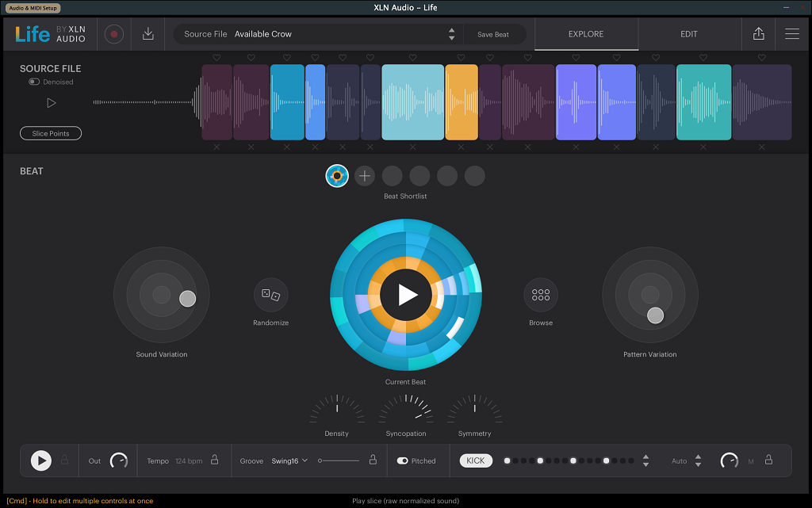Click the Out volume knob

(x=119, y=460)
